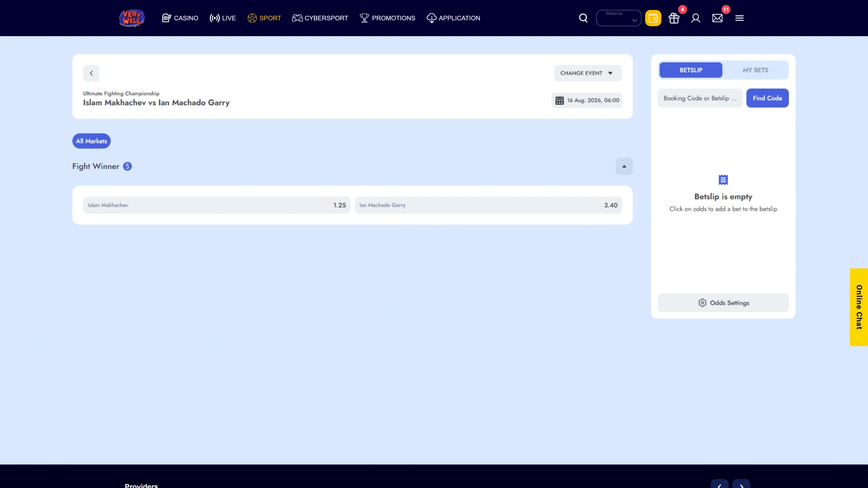Open the Online Chat side tab
Image resolution: width=868 pixels, height=488 pixels.
[859, 307]
